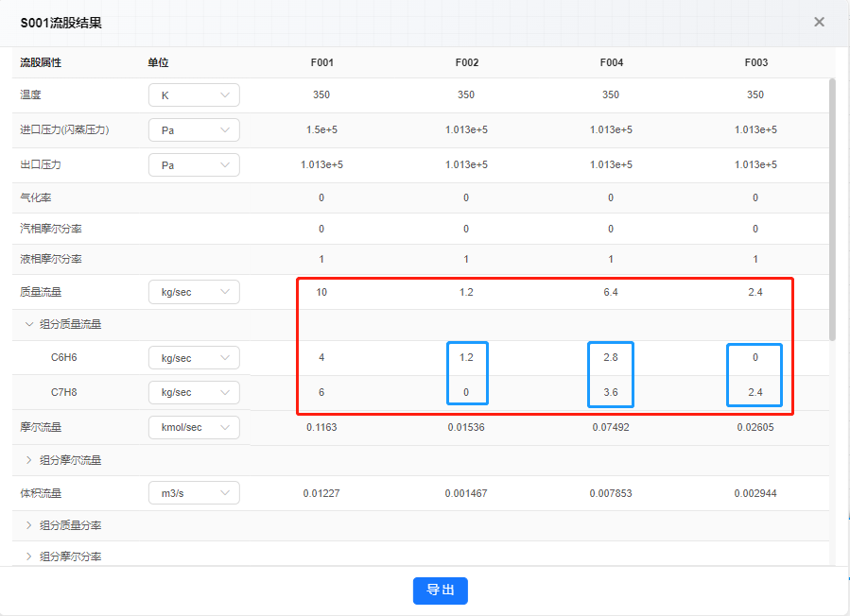Open the C7H8 kg/sec unit dropdown

click(x=194, y=392)
